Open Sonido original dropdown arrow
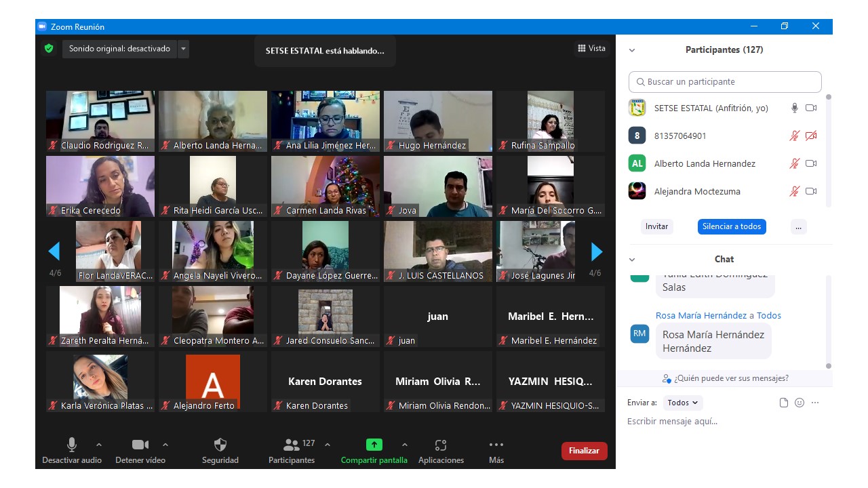 [x=183, y=49]
